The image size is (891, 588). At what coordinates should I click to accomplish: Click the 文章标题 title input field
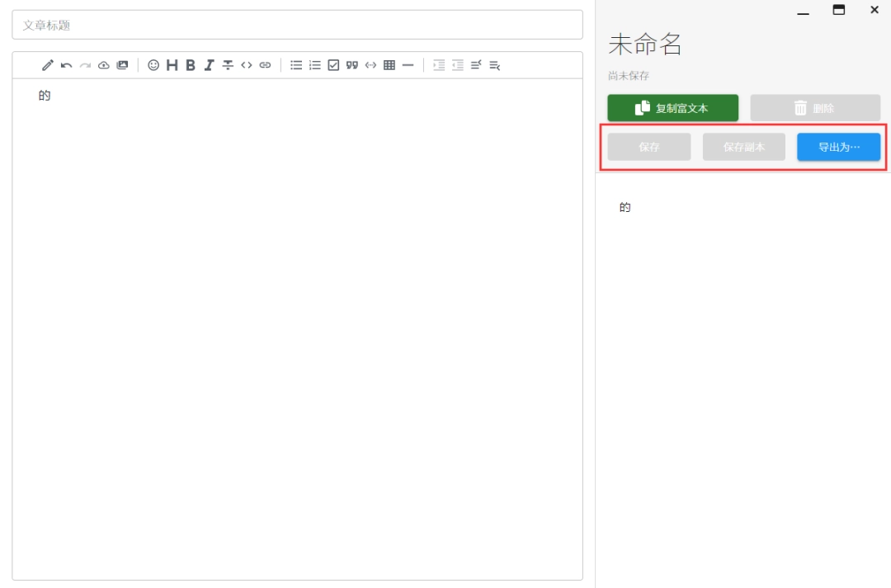coord(297,25)
